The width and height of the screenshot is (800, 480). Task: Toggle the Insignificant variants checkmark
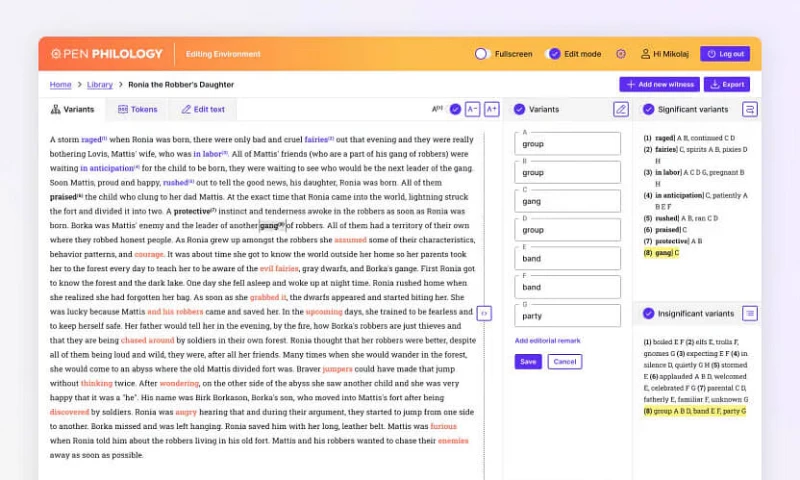point(648,313)
